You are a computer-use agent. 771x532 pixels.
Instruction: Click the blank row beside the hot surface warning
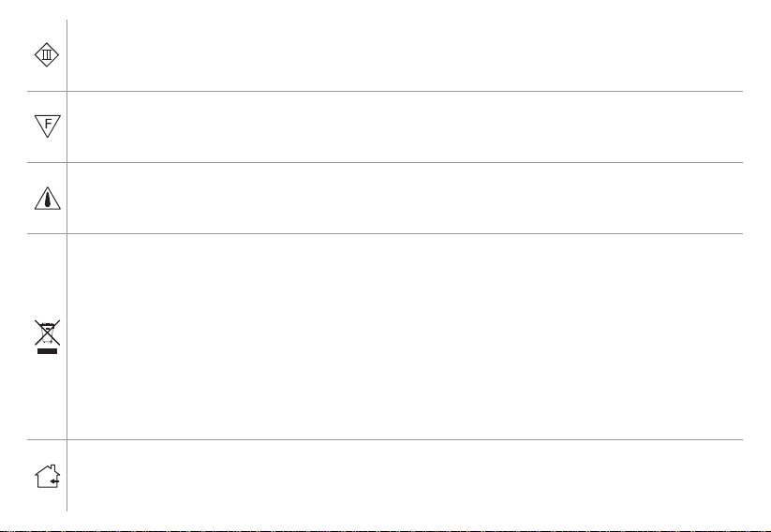pyautogui.click(x=405, y=198)
